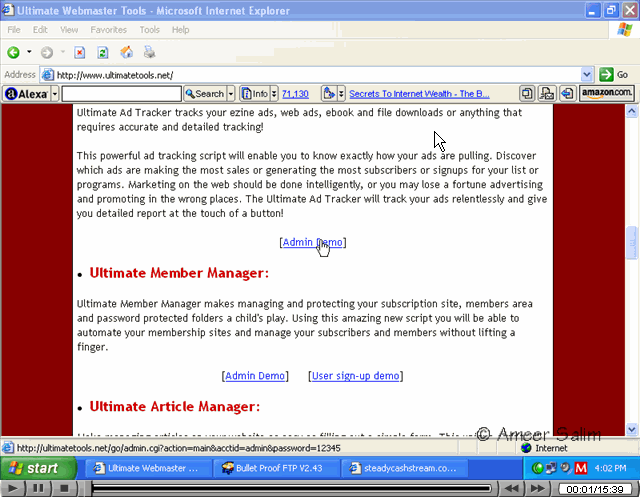Click the video Fast-forward button
The height and width of the screenshot is (497, 640).
(537, 488)
